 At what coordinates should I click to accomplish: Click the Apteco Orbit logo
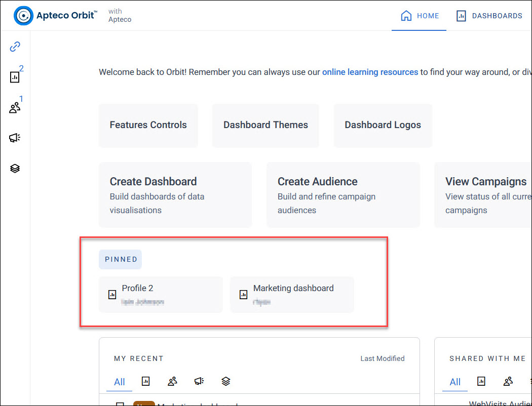(56, 16)
